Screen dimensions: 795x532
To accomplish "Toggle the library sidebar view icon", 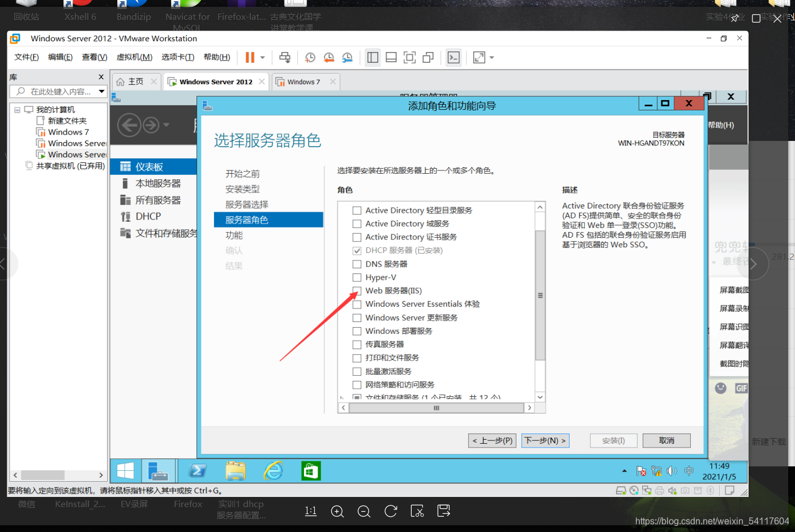I will pyautogui.click(x=373, y=57).
